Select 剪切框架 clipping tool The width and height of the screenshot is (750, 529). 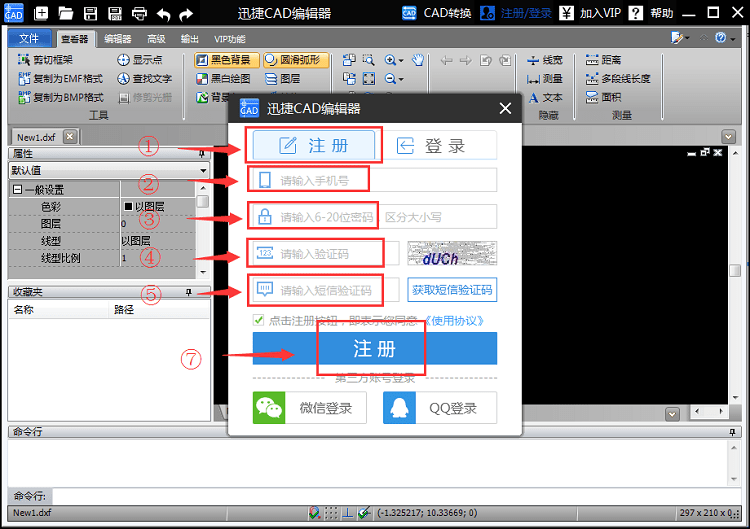click(45, 60)
